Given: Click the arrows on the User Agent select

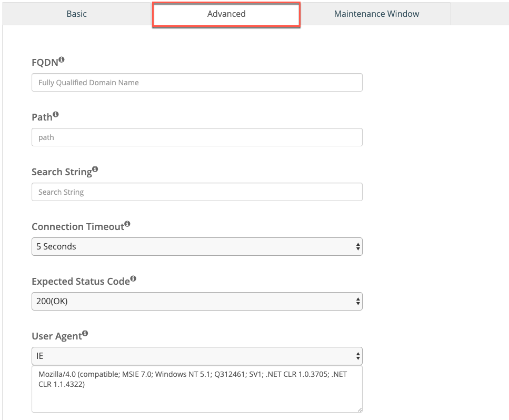Looking at the screenshot, I should pos(358,356).
